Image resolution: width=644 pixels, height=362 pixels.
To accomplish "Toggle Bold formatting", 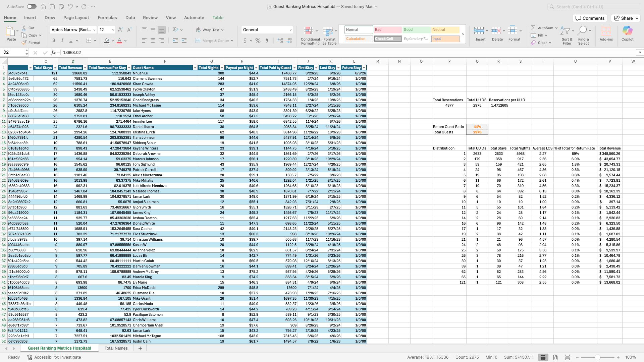I will click(x=54, y=41).
